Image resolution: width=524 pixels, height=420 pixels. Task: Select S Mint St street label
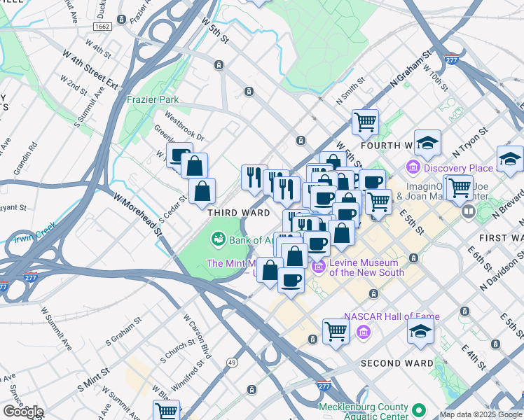pos(93,379)
